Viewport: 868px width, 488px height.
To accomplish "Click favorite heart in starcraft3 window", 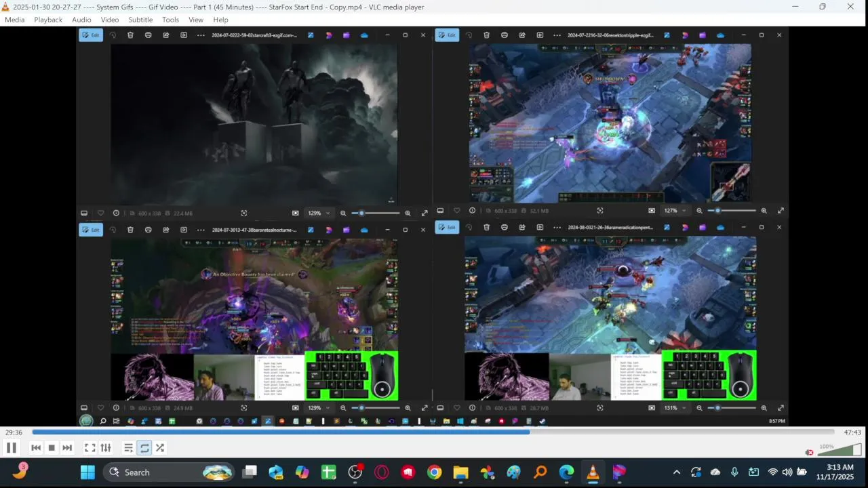I will pos(100,213).
